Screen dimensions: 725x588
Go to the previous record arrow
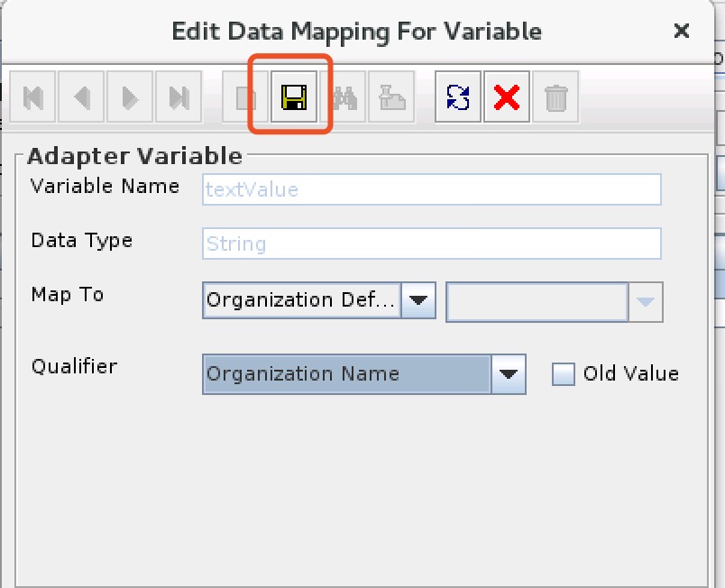coord(81,96)
